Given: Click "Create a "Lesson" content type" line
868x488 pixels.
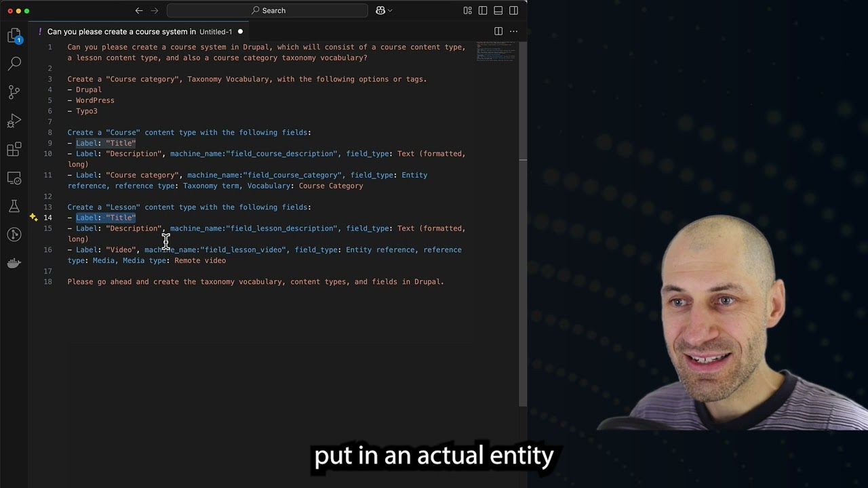Looking at the screenshot, I should coord(189,207).
